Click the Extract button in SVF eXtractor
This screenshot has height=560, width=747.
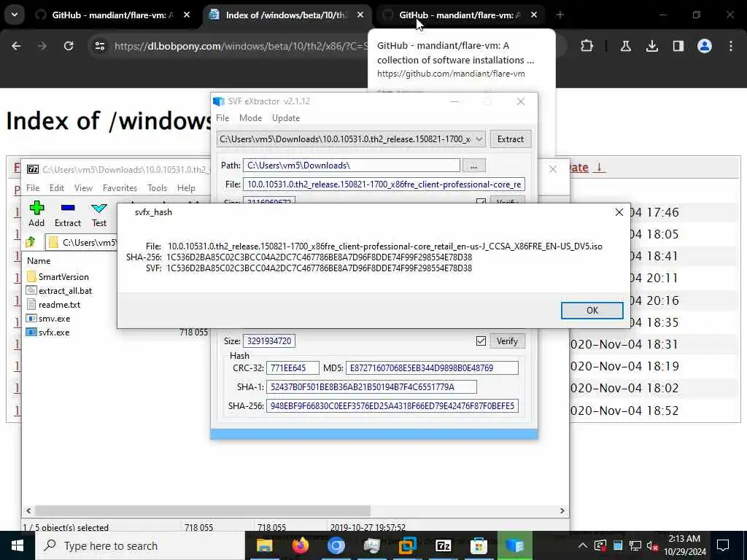click(x=510, y=139)
